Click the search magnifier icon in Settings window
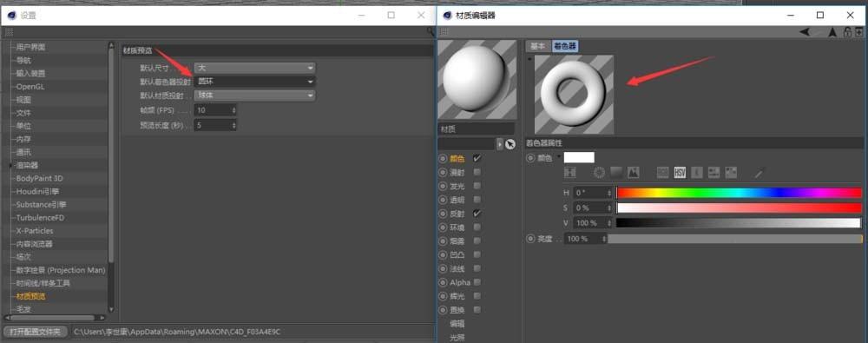The width and height of the screenshot is (868, 343). [x=431, y=32]
